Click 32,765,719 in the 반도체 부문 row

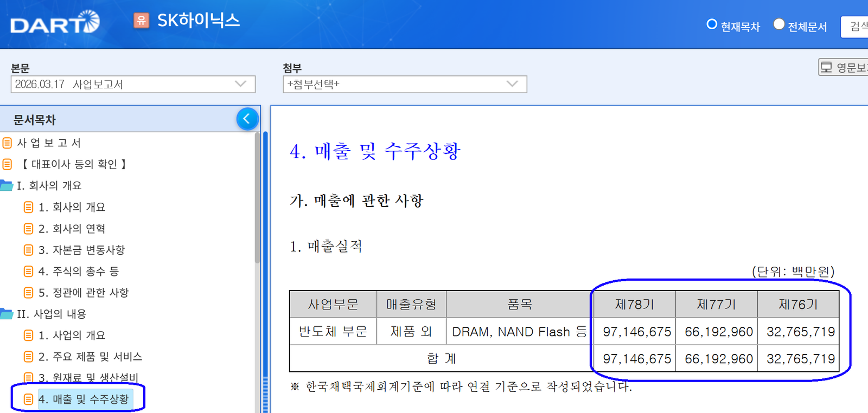click(801, 332)
